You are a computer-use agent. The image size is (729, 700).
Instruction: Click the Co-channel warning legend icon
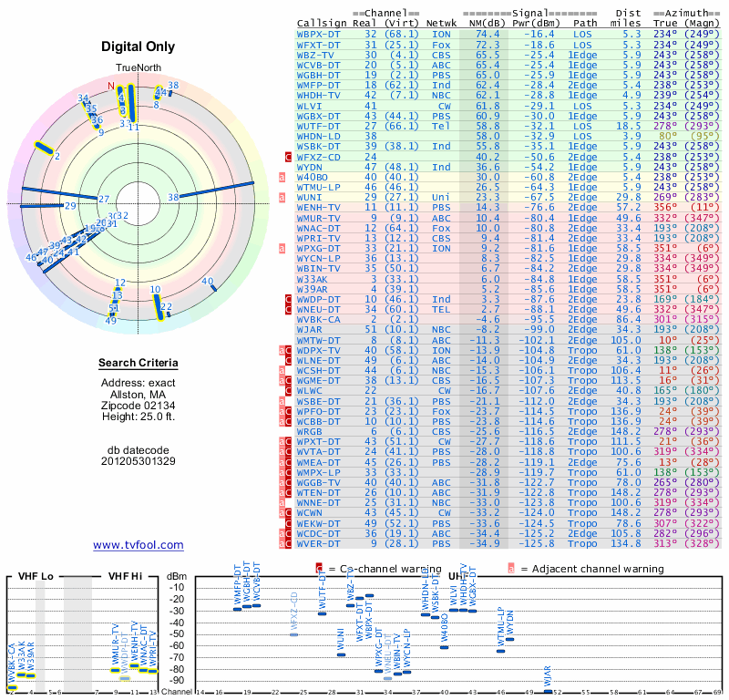[x=319, y=569]
